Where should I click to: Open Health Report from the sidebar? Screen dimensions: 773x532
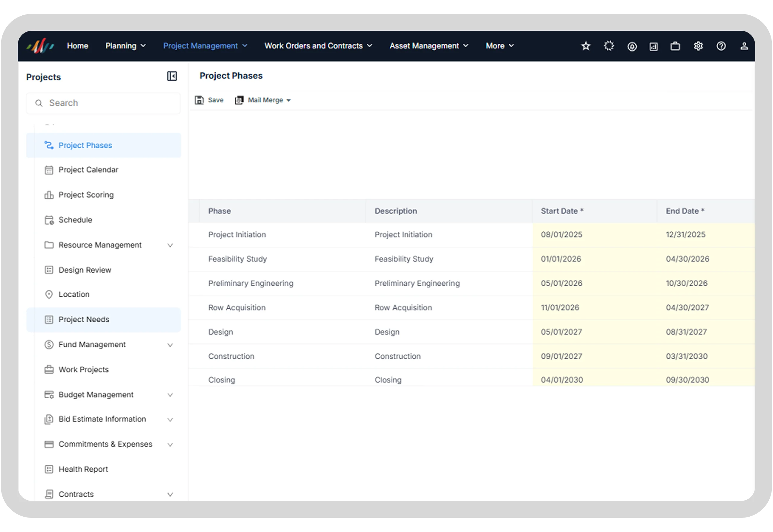point(104,469)
